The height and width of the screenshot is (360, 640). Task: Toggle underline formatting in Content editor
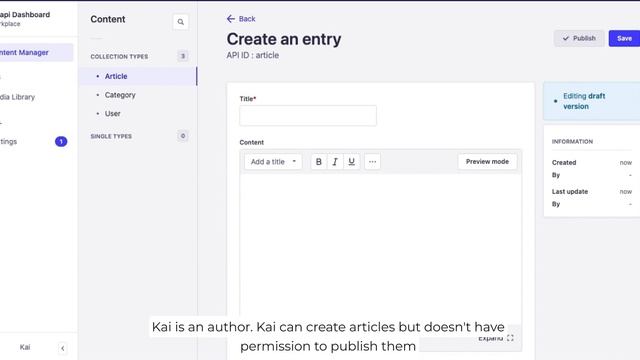click(351, 162)
